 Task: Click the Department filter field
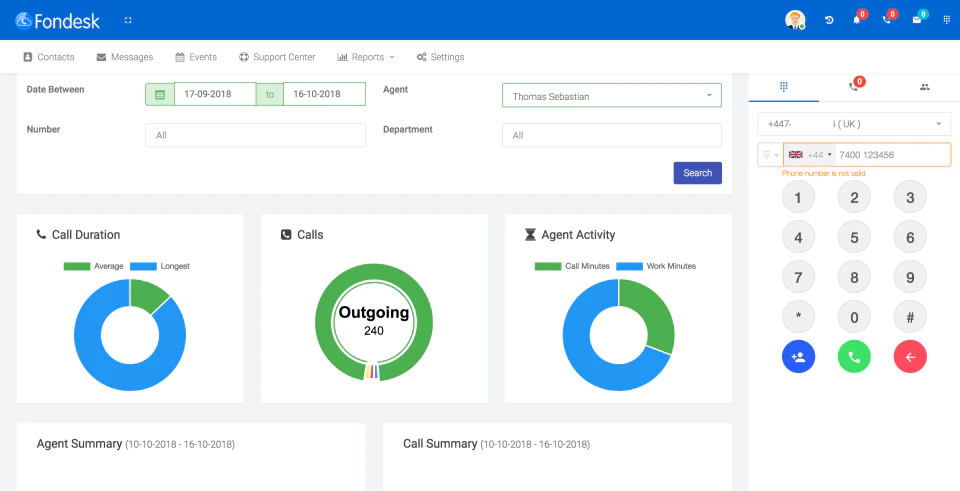[612, 135]
